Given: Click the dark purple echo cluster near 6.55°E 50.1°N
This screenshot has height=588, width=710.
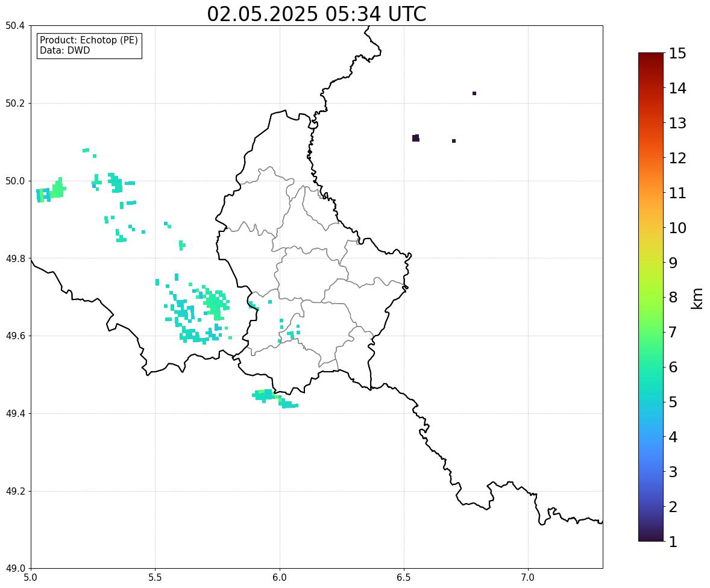Looking at the screenshot, I should tap(416, 138).
